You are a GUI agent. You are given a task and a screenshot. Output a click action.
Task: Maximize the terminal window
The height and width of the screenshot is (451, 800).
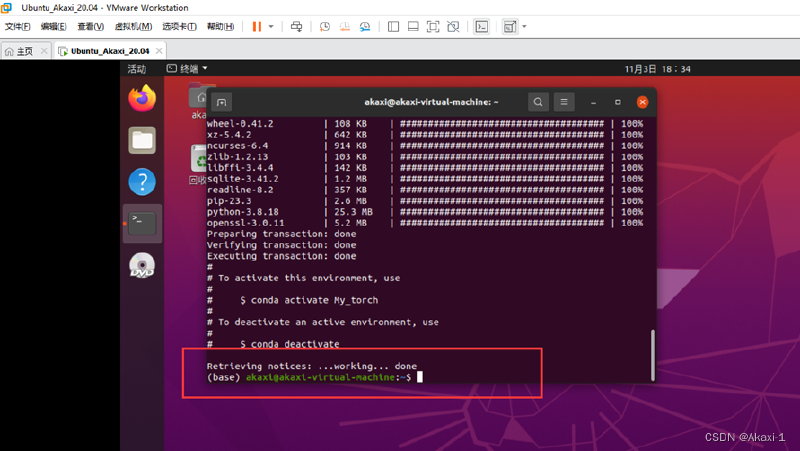click(x=617, y=103)
